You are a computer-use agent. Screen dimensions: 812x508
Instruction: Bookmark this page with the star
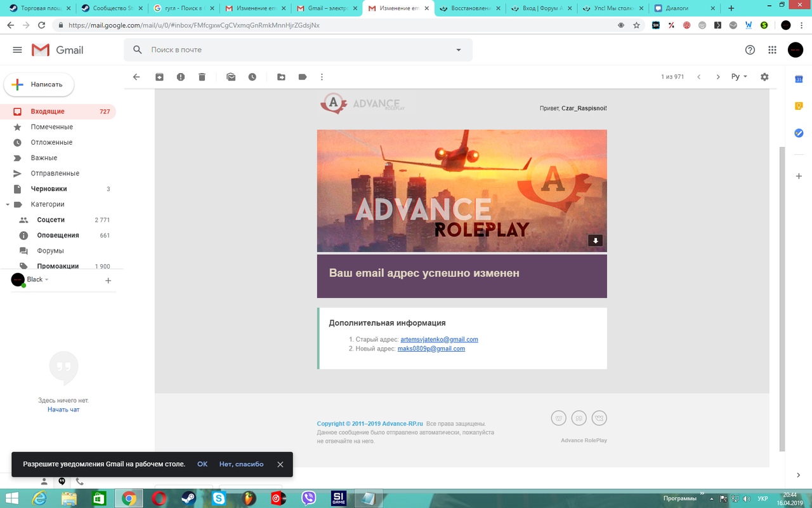[637, 25]
